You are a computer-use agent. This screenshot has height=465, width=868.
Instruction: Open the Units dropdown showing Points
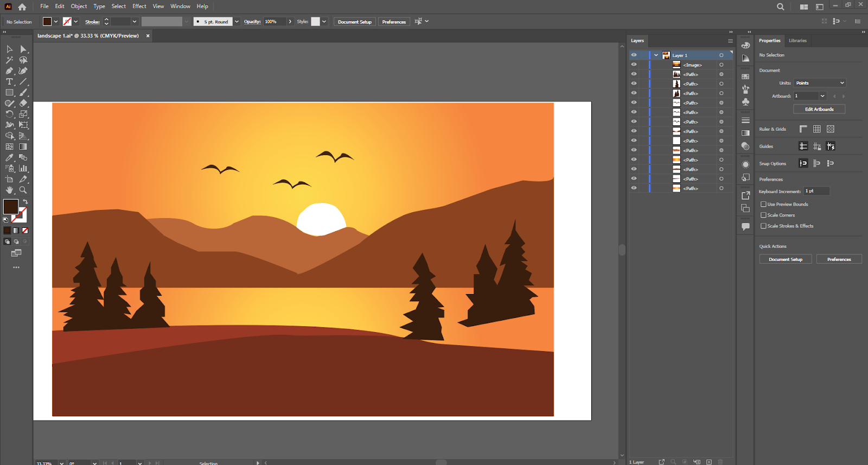(820, 83)
